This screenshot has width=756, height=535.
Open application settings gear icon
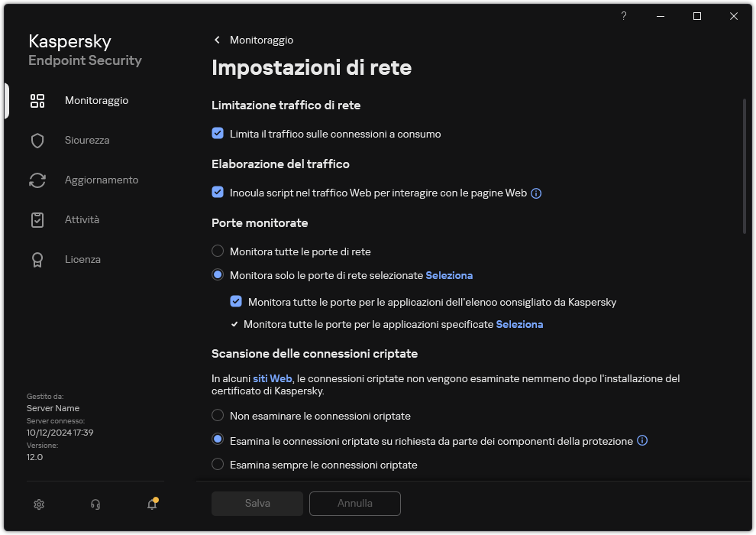pyautogui.click(x=38, y=504)
